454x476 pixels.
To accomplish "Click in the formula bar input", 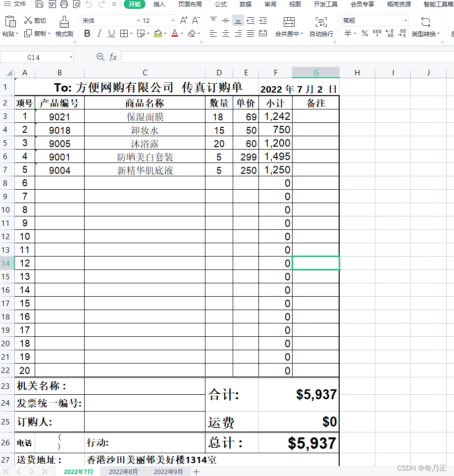I will pos(287,57).
